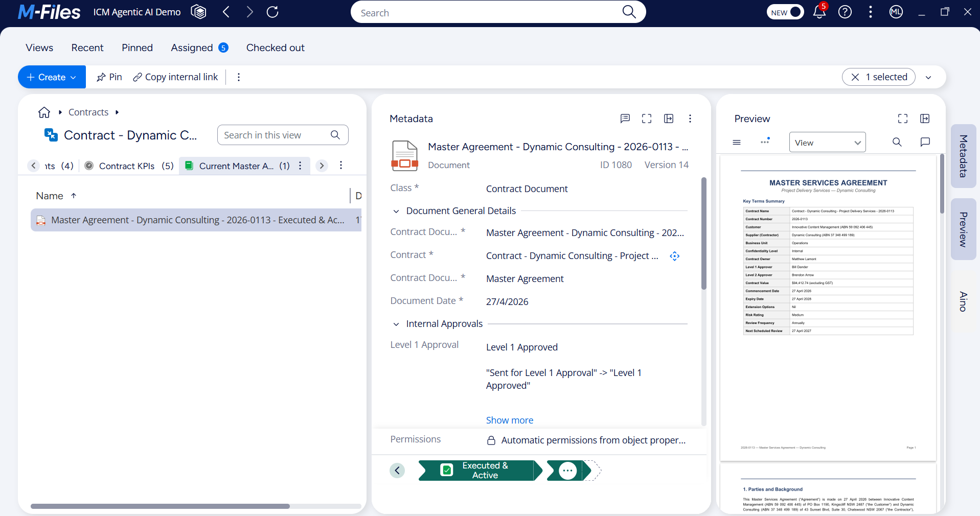The width and height of the screenshot is (980, 516).
Task: Open the Recent tab
Action: [87, 48]
